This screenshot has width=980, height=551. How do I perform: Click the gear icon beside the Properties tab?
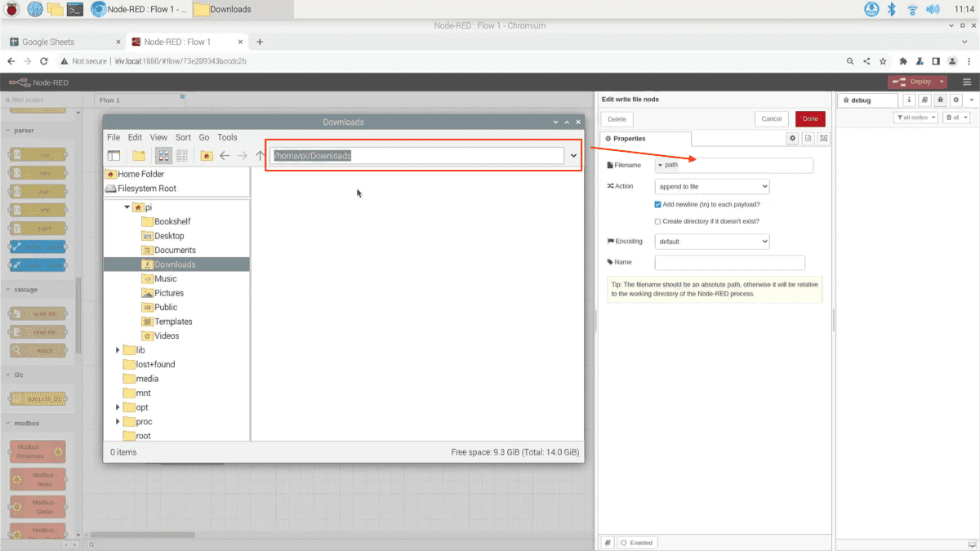[791, 138]
